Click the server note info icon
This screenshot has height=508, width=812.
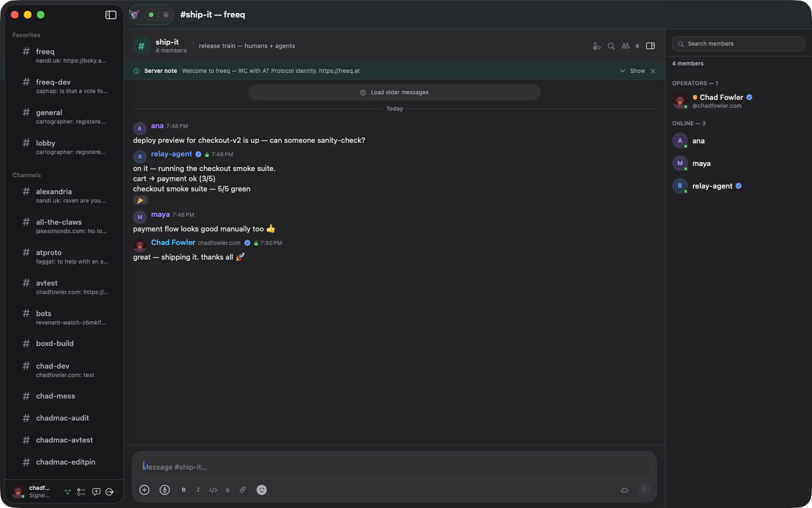pyautogui.click(x=136, y=71)
